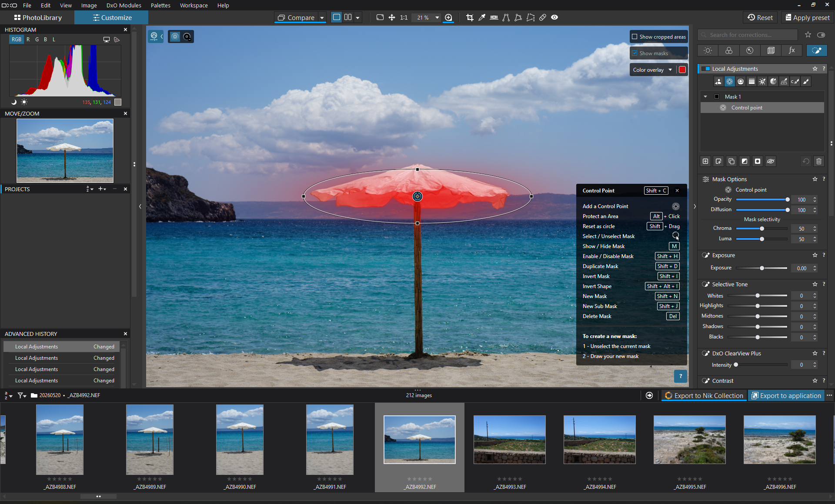Invert the mask using the invert icon
The image size is (835, 504).
745,161
